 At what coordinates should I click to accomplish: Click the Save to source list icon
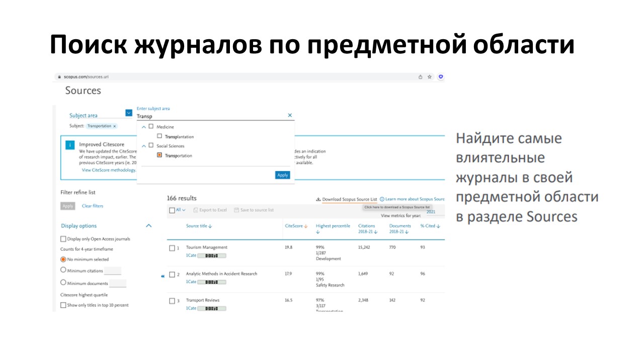(x=236, y=210)
